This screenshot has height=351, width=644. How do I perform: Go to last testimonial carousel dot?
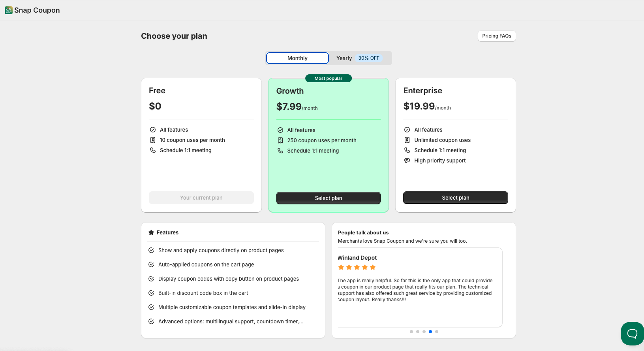point(437,332)
